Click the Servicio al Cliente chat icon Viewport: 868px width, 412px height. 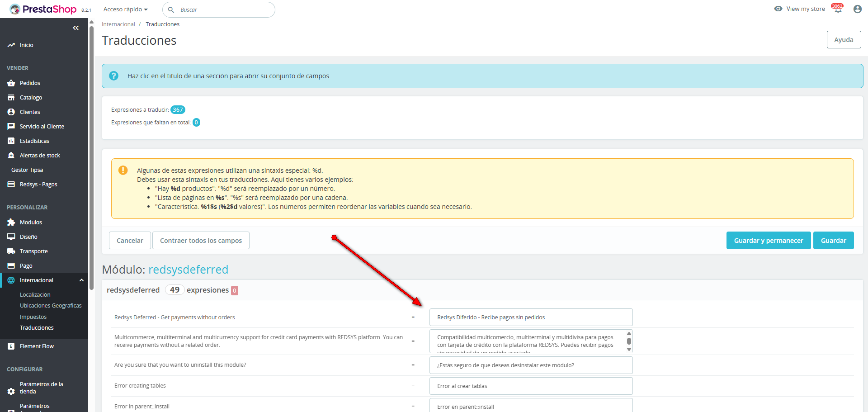[x=11, y=127]
